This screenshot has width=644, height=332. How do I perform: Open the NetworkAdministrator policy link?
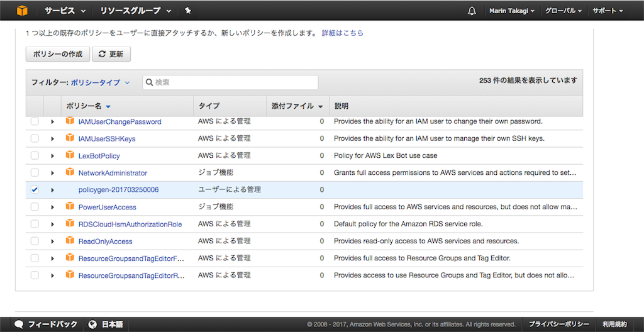click(113, 173)
